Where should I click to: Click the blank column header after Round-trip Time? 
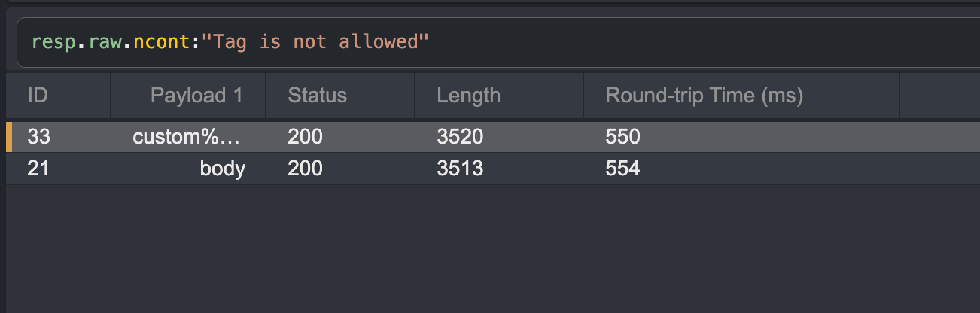(x=939, y=96)
